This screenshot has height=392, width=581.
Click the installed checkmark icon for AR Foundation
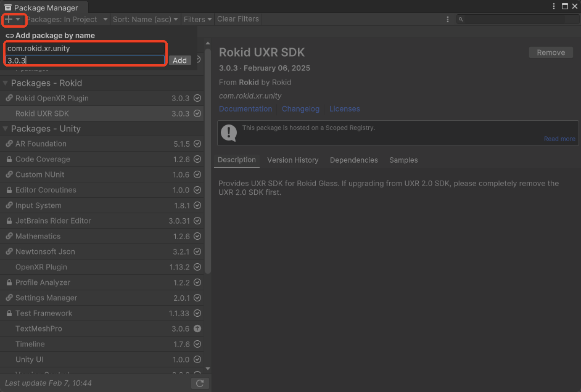pos(197,144)
